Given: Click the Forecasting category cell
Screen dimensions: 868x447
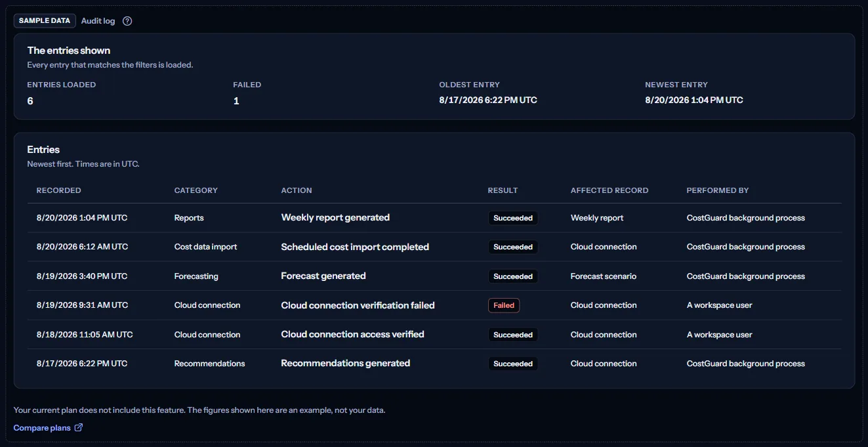Looking at the screenshot, I should coord(196,276).
